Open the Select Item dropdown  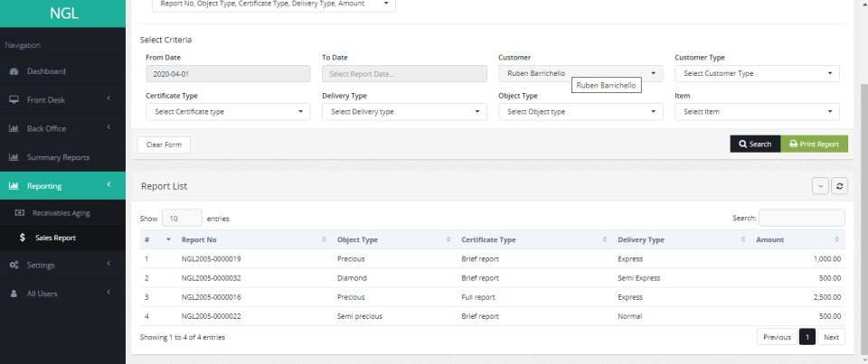(x=757, y=112)
